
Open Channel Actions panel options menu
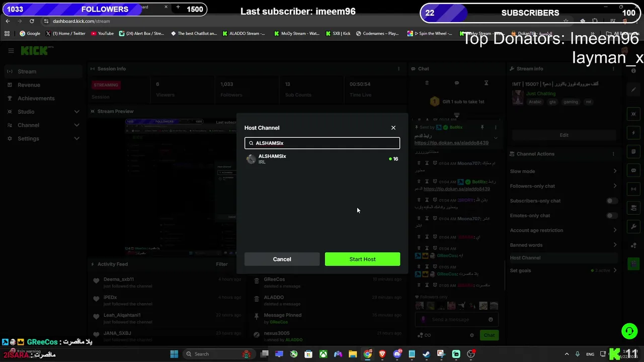[613, 154]
